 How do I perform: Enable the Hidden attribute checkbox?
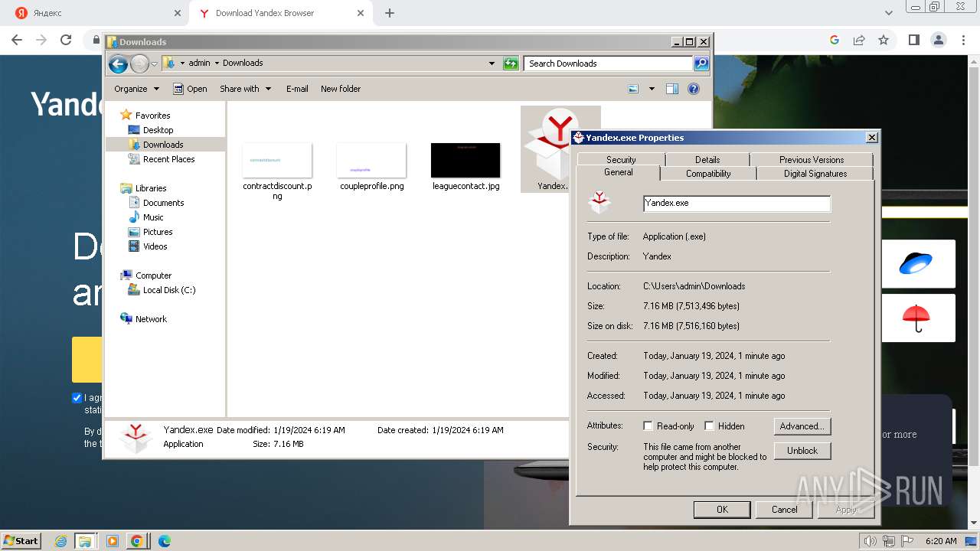(709, 426)
